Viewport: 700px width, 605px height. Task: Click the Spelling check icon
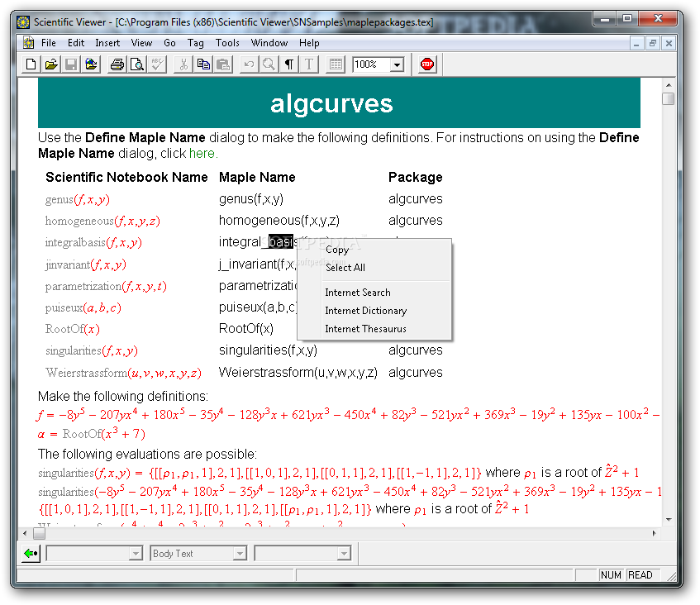click(157, 64)
